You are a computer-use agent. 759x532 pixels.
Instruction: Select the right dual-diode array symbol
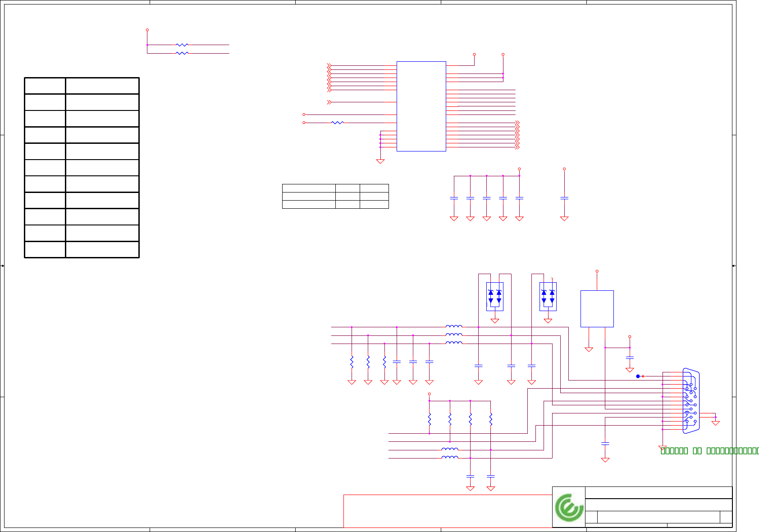pyautogui.click(x=548, y=296)
